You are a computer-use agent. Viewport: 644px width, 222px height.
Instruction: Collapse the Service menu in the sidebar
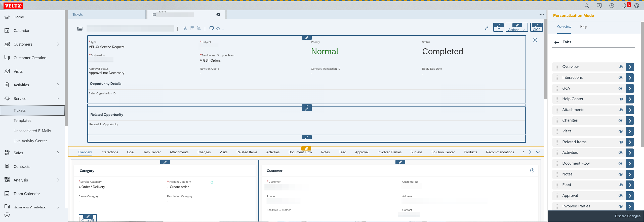58,98
